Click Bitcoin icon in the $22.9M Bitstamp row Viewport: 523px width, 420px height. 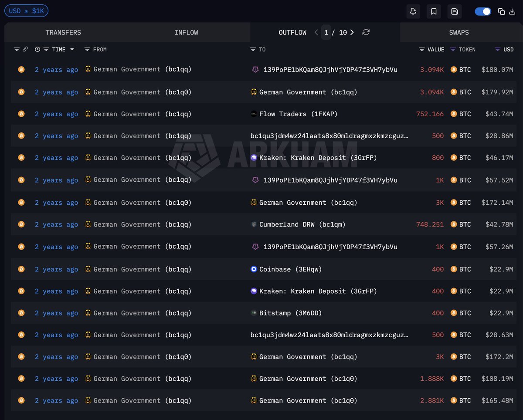point(21,313)
